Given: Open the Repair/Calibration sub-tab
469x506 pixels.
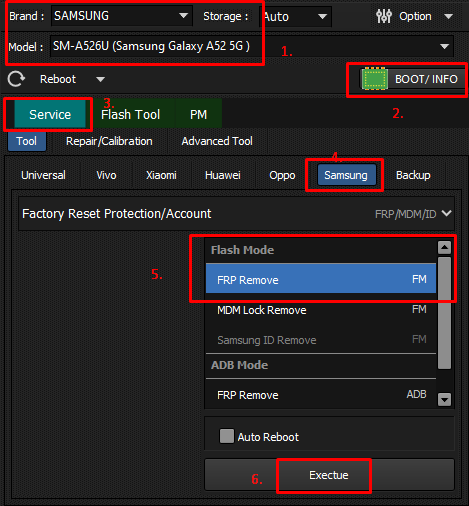Looking at the screenshot, I should click(109, 141).
